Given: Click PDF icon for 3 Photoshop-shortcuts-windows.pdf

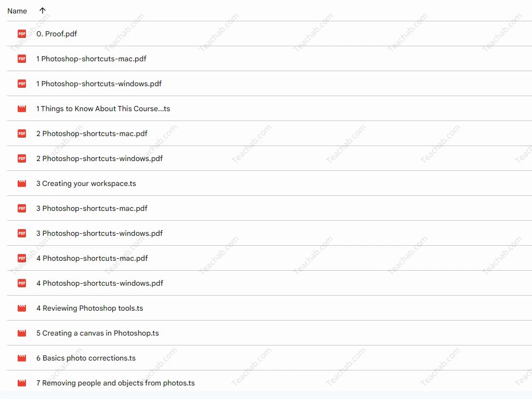Looking at the screenshot, I should pos(22,233).
